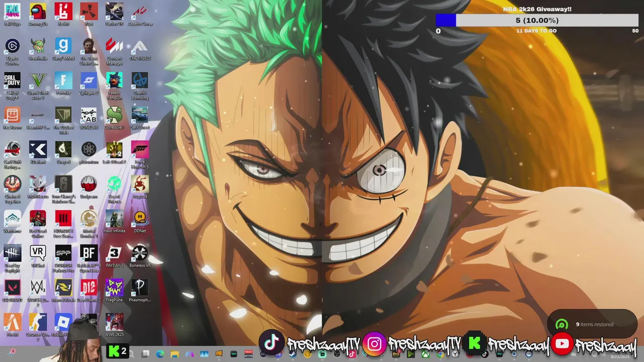Open the Augusta desktop shortcut
This screenshot has width=644, height=362.
pyautogui.click(x=140, y=187)
